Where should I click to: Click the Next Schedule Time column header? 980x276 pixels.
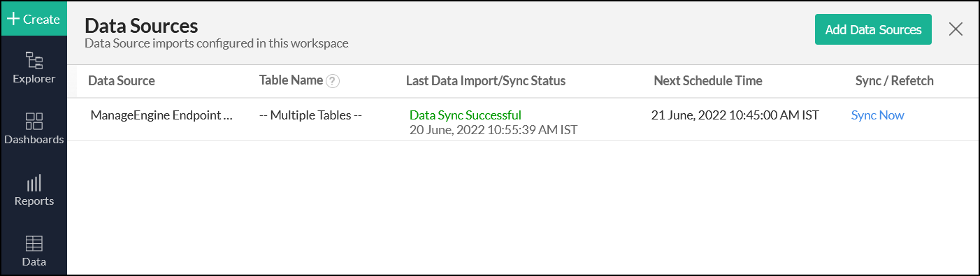(708, 80)
